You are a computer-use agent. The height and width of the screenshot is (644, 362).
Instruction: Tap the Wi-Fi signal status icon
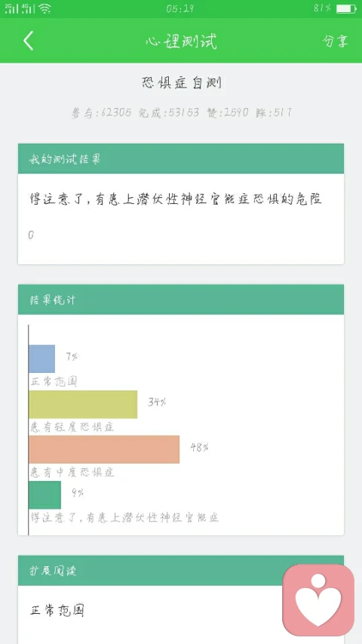pos(44,8)
